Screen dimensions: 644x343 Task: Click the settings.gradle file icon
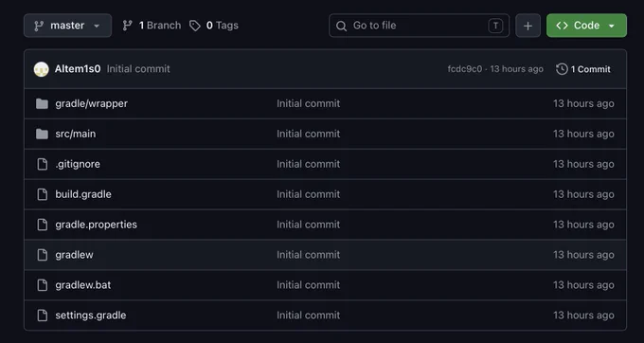43,316
